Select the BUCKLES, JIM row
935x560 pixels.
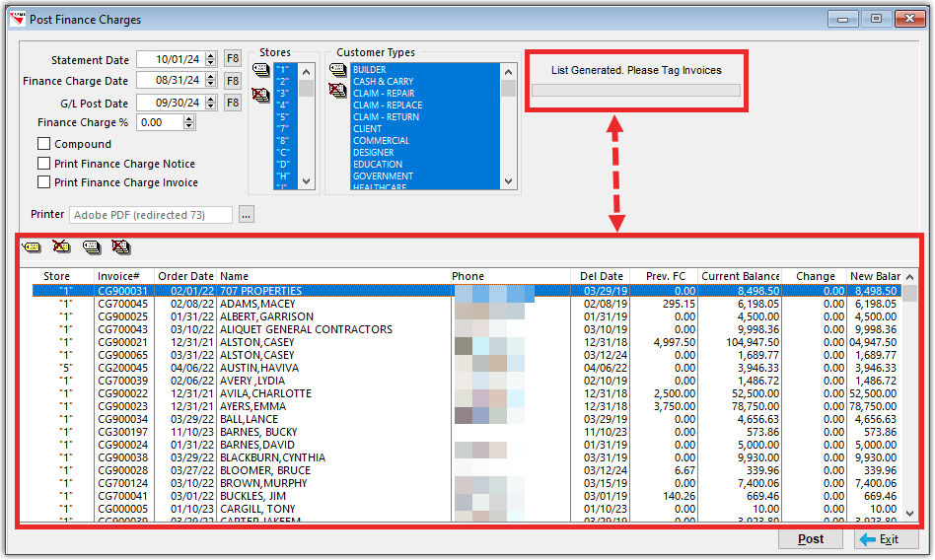click(467, 496)
